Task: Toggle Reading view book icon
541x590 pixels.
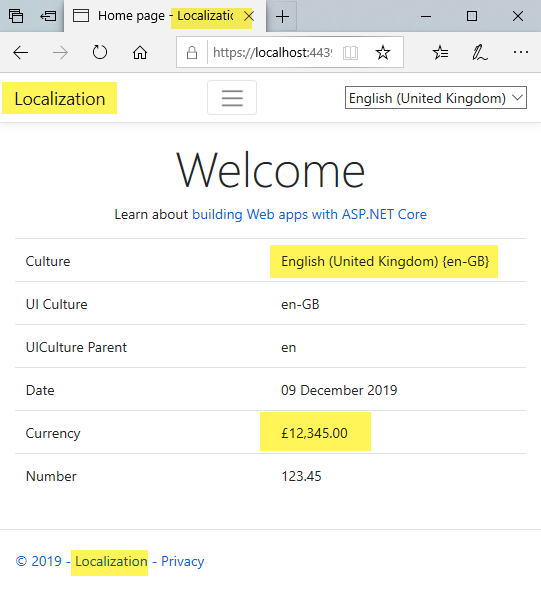Action: (x=350, y=53)
